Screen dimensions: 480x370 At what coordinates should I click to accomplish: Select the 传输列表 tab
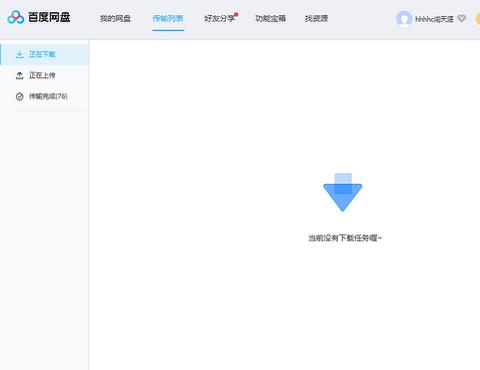pos(168,18)
